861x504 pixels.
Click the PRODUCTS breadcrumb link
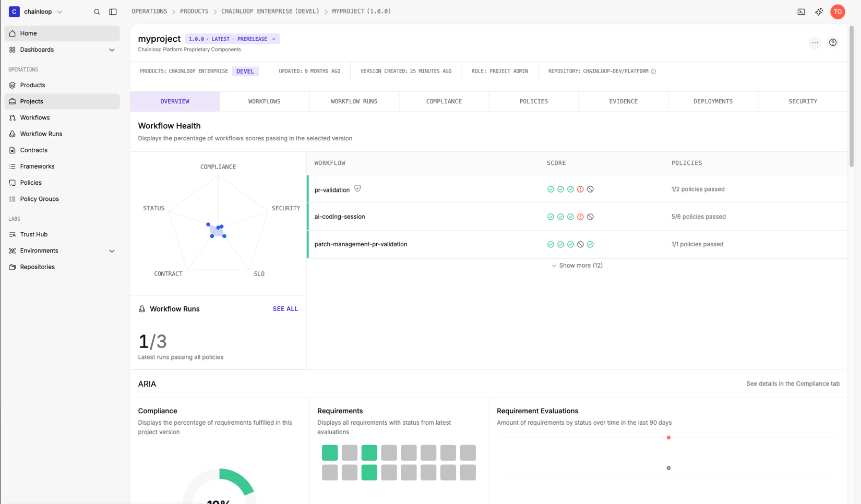pos(194,11)
